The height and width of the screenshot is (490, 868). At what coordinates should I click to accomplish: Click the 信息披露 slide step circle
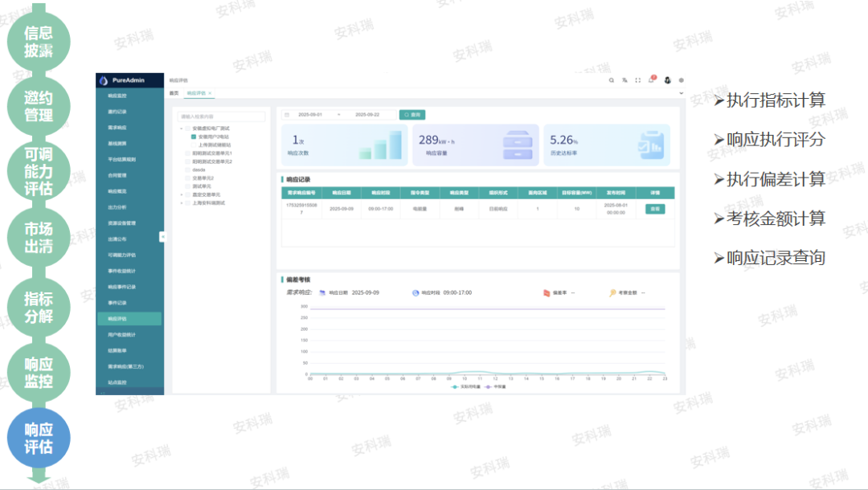39,42
